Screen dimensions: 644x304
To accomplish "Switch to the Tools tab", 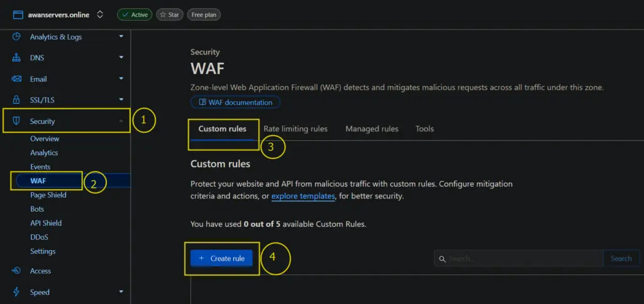I will click(x=425, y=129).
